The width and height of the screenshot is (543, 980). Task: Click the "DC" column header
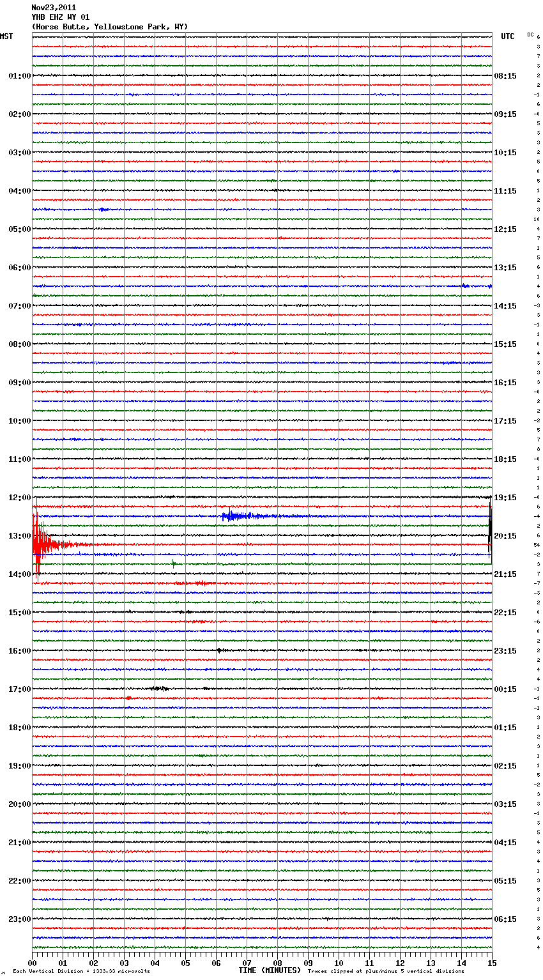click(530, 34)
